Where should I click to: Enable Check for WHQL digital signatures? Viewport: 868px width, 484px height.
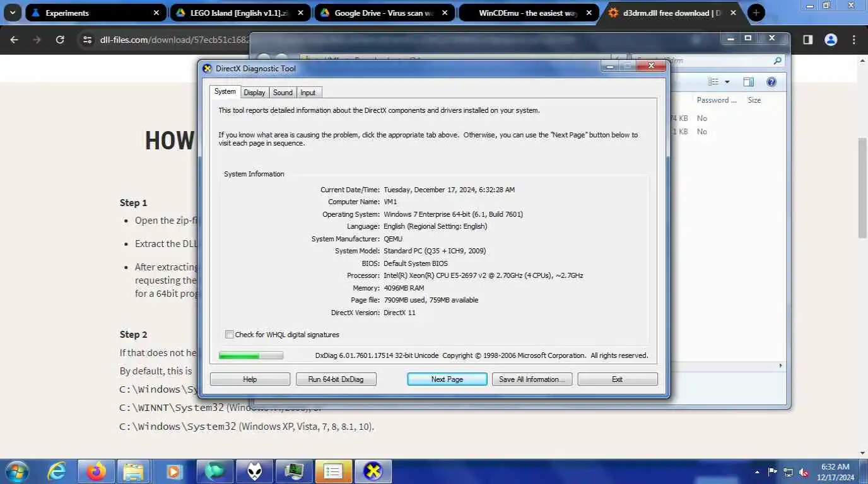pyautogui.click(x=230, y=335)
